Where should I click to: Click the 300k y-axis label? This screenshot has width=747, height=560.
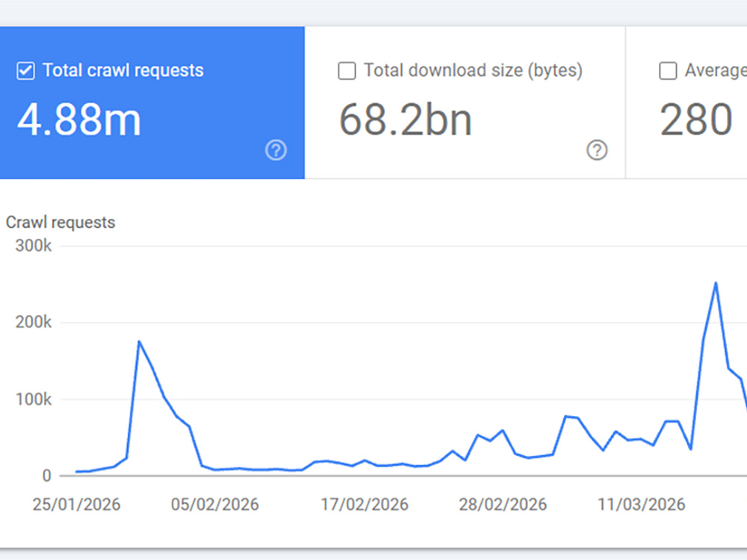[34, 246]
